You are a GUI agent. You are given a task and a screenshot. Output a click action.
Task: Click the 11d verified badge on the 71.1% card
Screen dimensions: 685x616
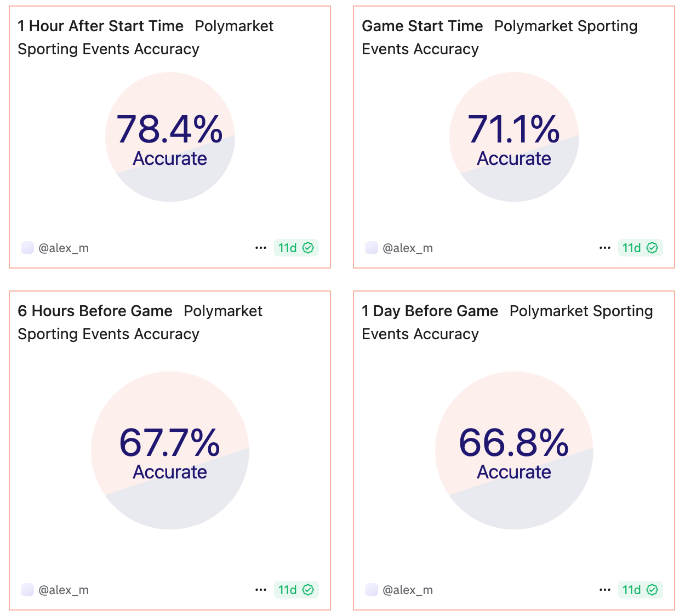click(640, 248)
